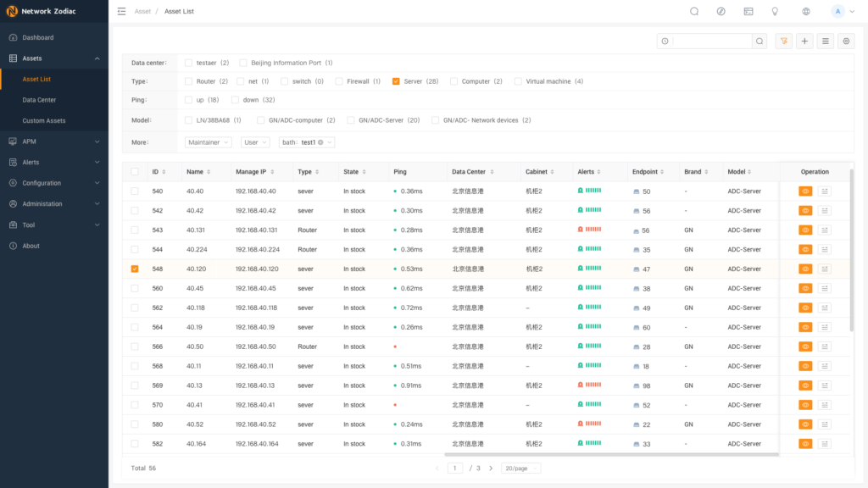Click the horizontal table scrollbar
868x488 pixels.
click(611, 455)
